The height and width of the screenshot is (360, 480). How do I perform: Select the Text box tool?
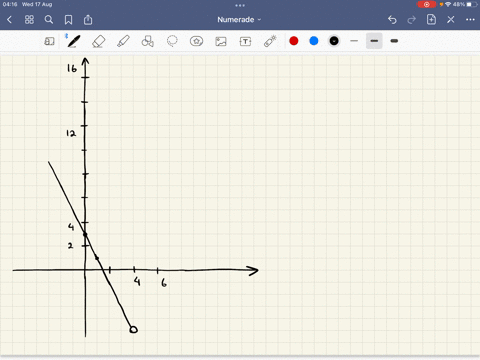coord(245,41)
